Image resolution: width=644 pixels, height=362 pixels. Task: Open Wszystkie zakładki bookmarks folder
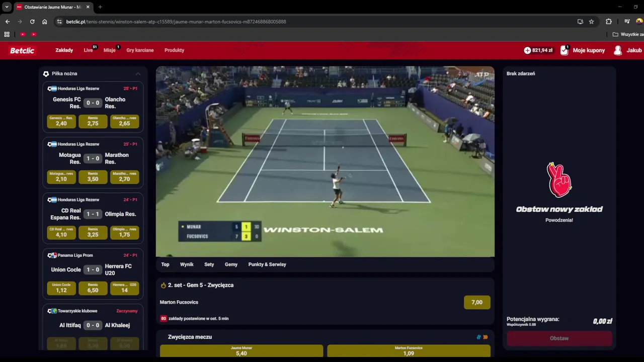coord(628,34)
